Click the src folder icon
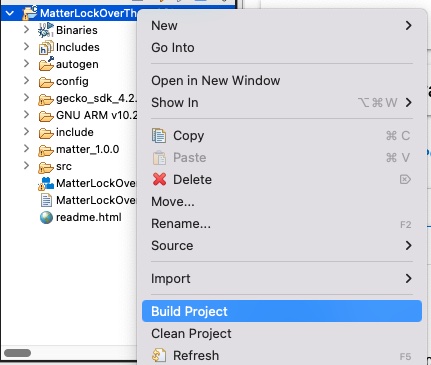 coord(46,167)
